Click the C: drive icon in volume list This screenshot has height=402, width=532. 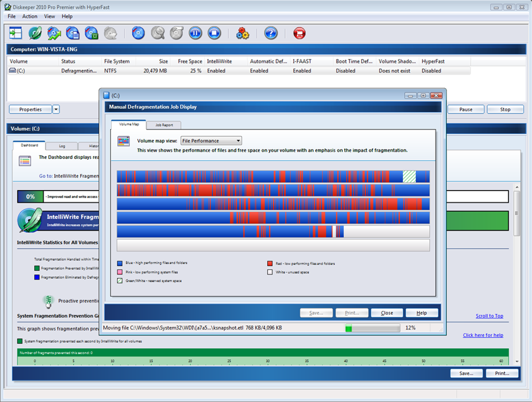click(x=13, y=70)
